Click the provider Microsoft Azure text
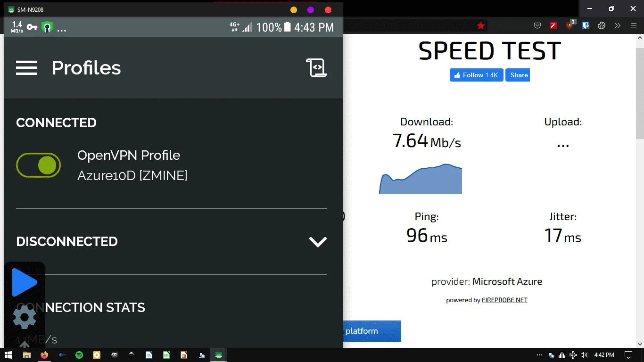This screenshot has height=362, width=644. (487, 282)
